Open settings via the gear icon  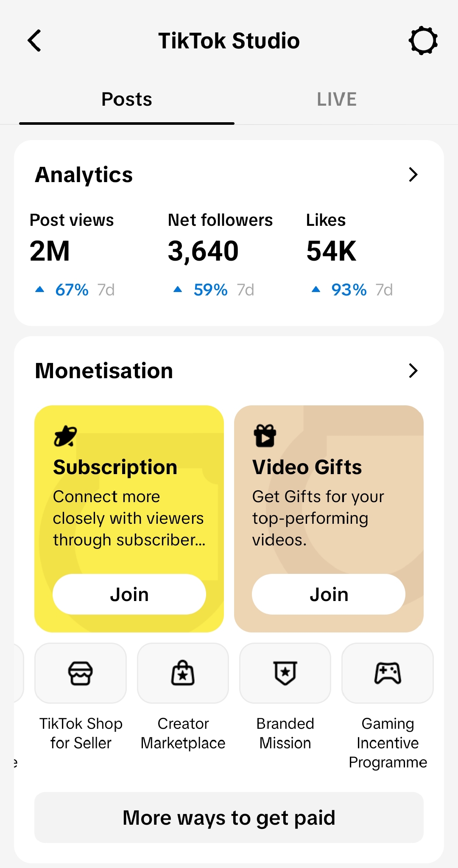[423, 41]
